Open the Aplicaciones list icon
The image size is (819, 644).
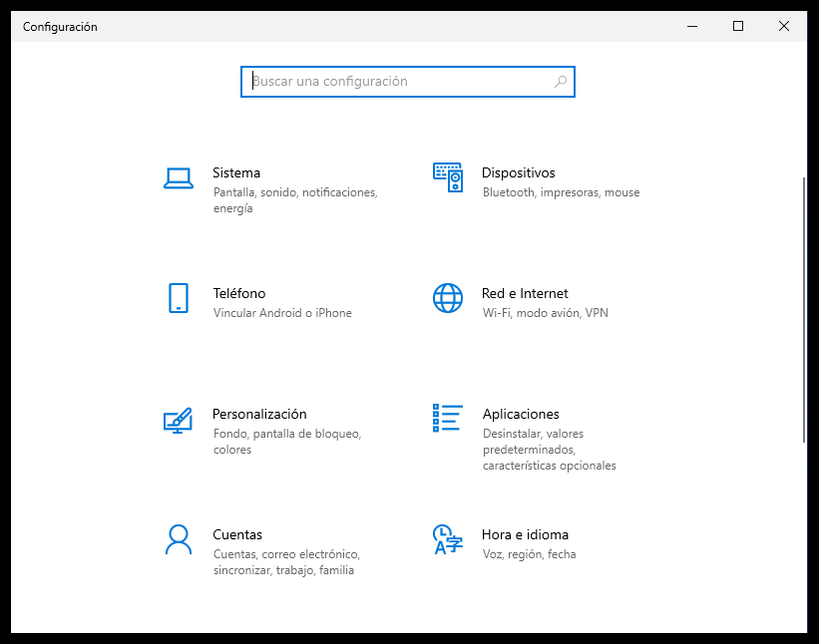tap(448, 418)
